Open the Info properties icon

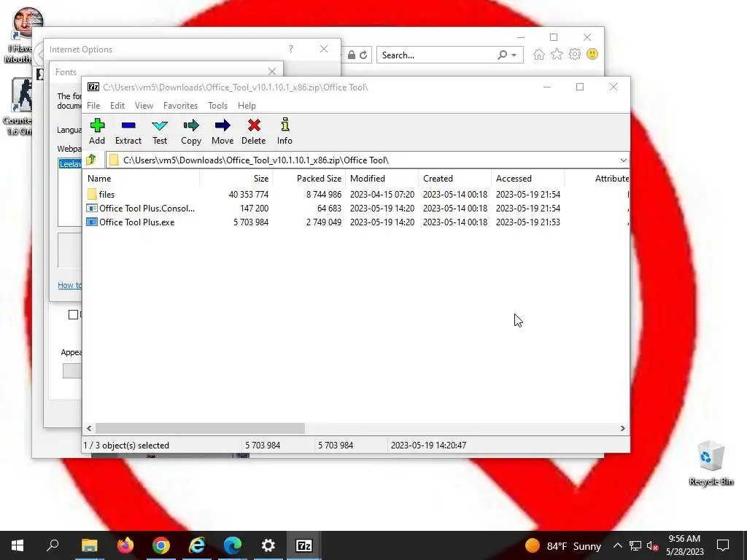[285, 125]
